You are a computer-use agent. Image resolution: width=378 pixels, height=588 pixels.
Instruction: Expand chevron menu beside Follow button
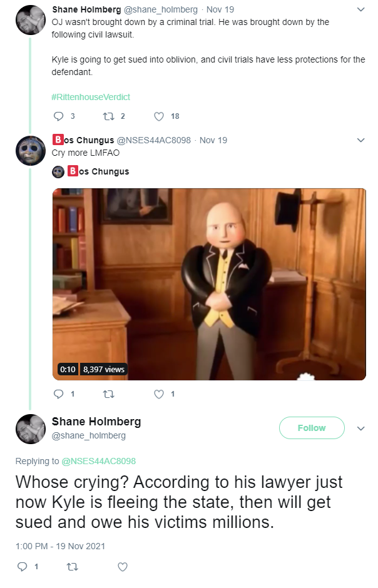(360, 428)
